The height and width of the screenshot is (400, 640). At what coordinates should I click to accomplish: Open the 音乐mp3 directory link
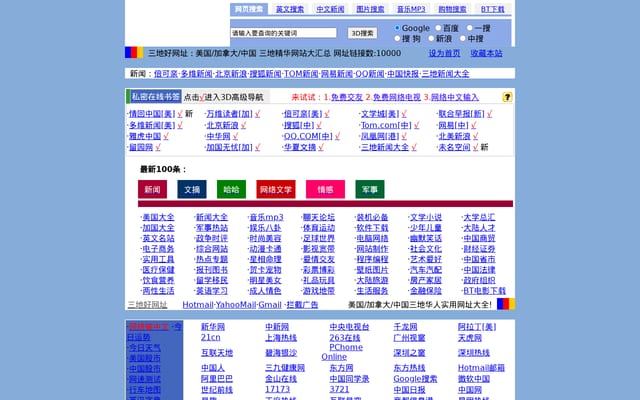coord(267,217)
